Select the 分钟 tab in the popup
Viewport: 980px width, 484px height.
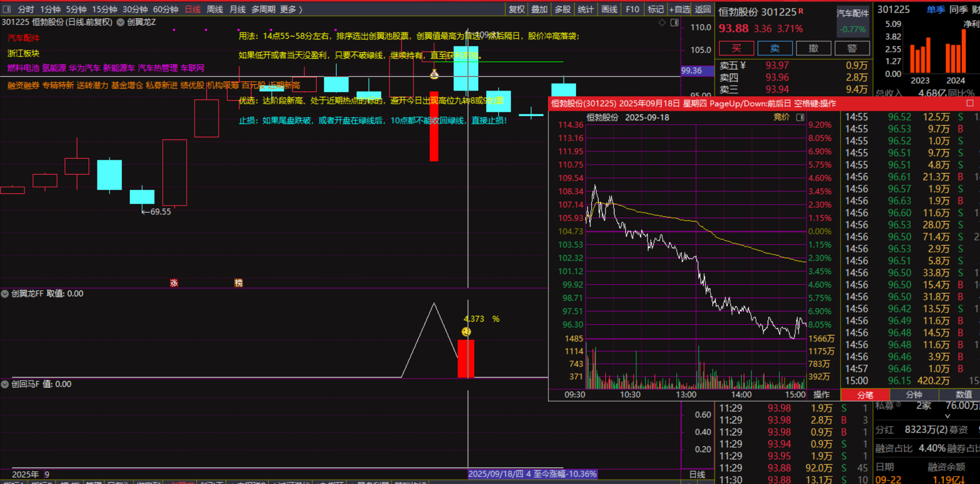coord(913,395)
